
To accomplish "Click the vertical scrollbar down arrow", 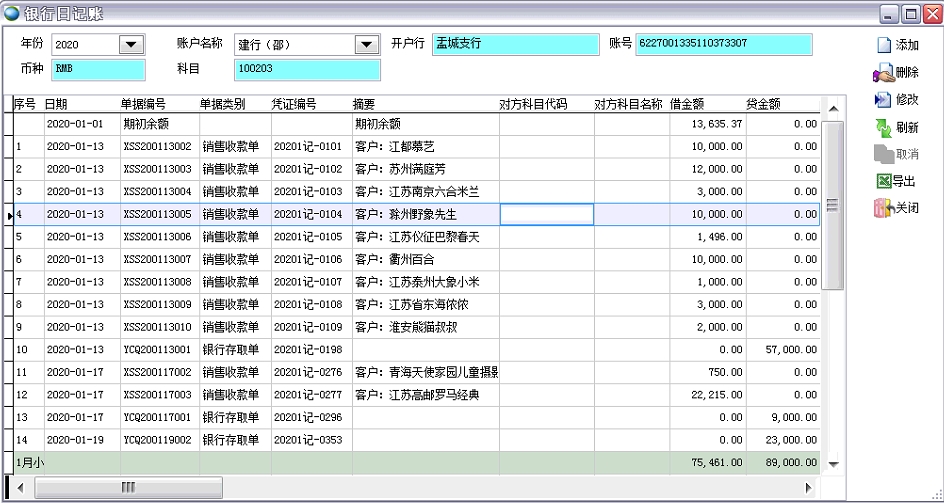I will [x=832, y=463].
